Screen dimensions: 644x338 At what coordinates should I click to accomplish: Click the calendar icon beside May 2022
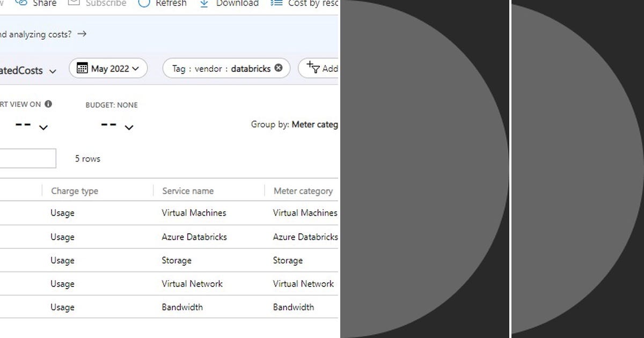pos(83,68)
